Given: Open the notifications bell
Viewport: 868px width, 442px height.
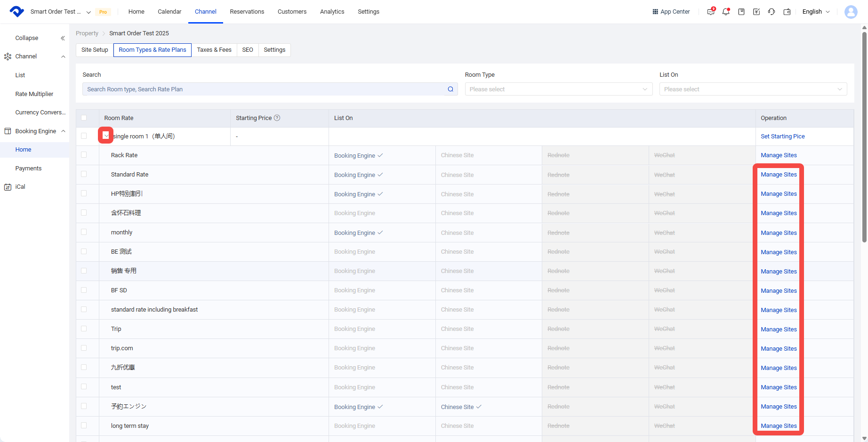Looking at the screenshot, I should click(x=726, y=12).
